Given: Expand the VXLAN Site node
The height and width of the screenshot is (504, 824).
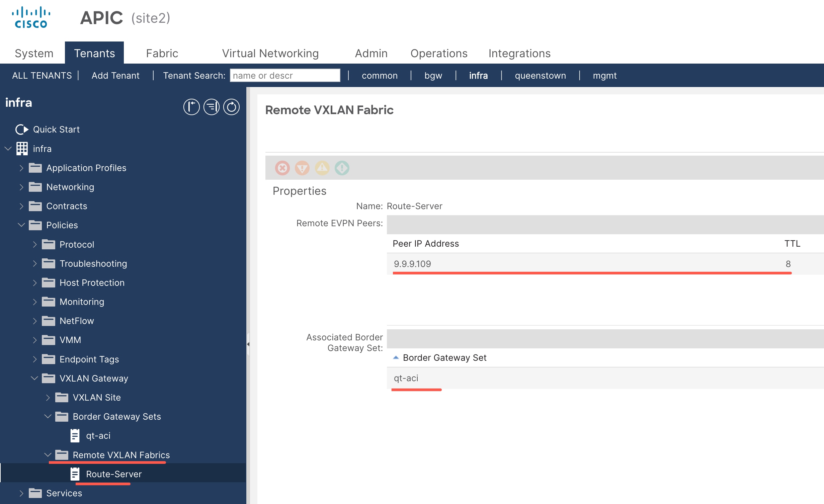Looking at the screenshot, I should [x=48, y=397].
